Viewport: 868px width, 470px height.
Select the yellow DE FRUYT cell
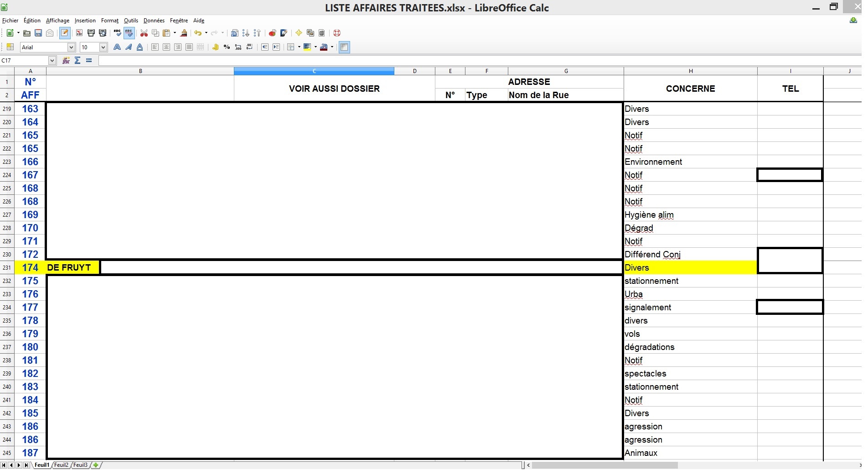tap(72, 268)
